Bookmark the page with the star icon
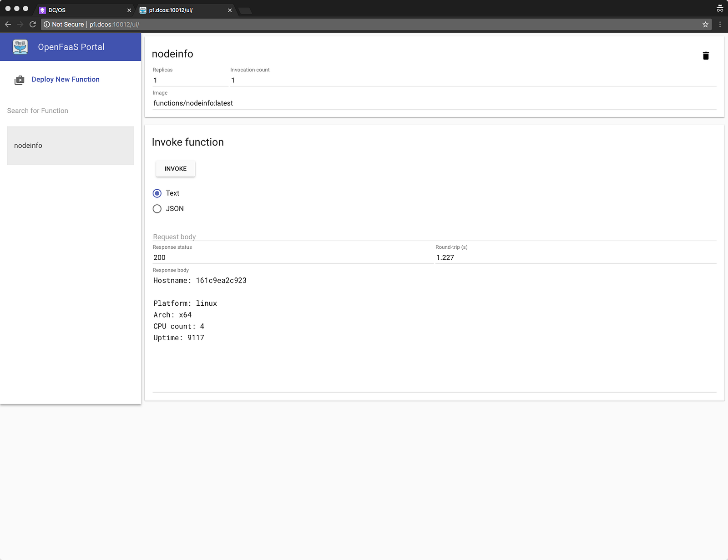This screenshot has height=560, width=728. (705, 25)
